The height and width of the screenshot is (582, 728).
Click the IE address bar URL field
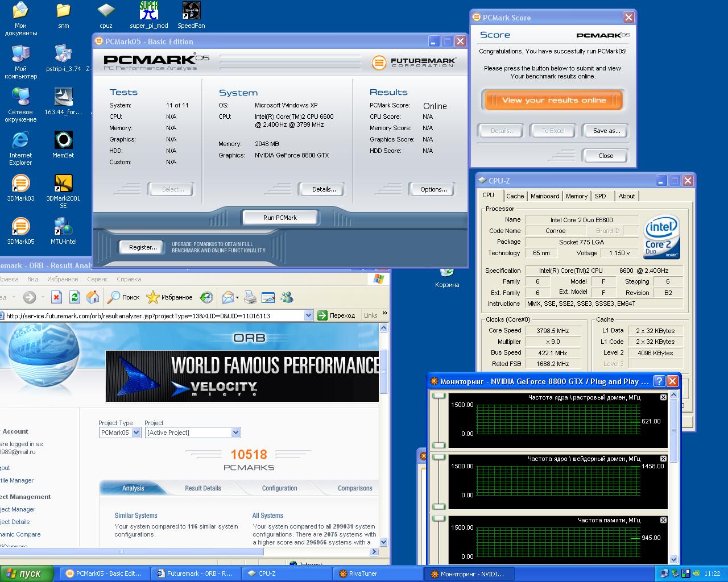(x=154, y=315)
